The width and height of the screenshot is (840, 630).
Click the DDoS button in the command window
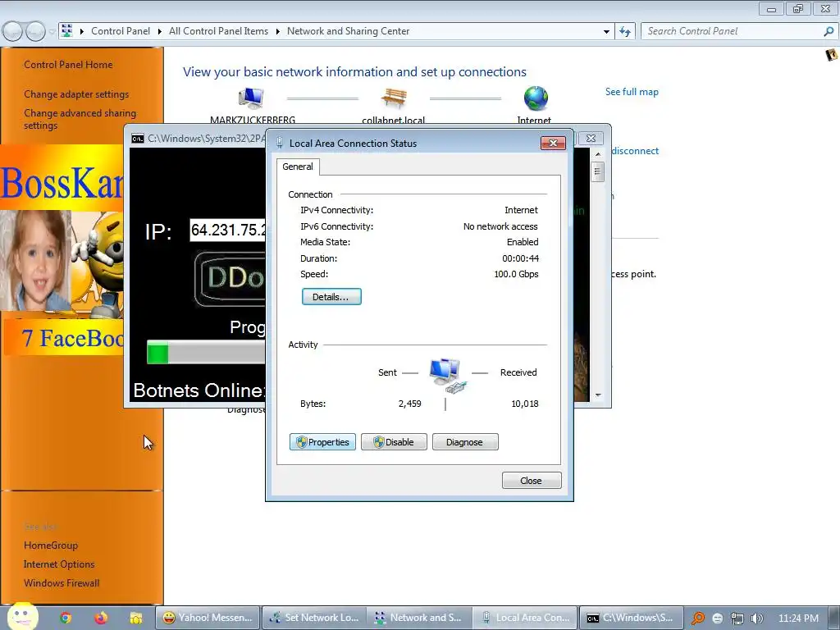(x=231, y=278)
